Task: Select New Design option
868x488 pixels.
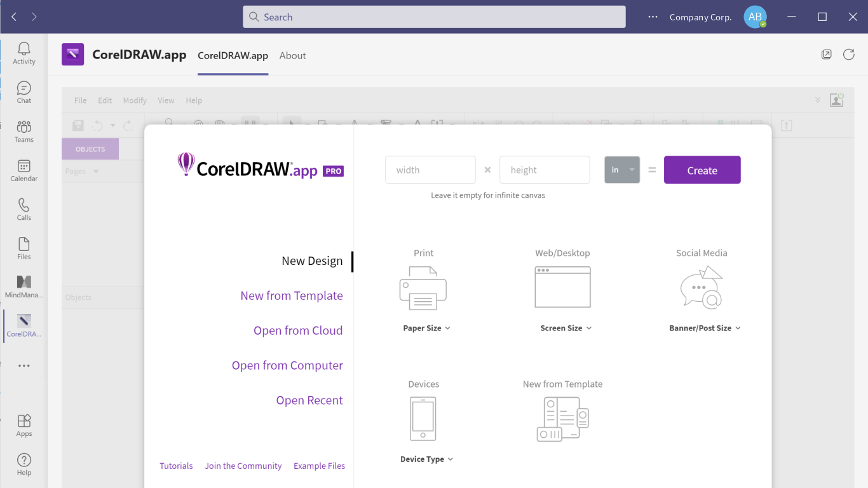Action: point(312,261)
